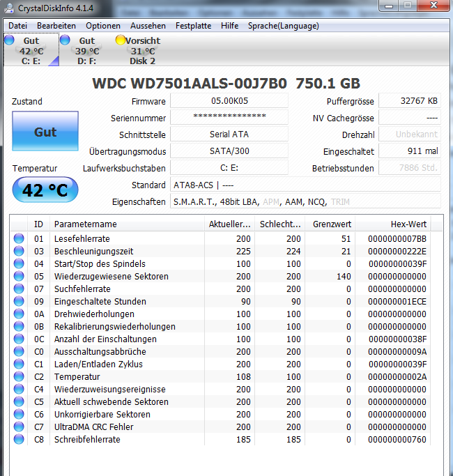Click status orb in Start/Stop des Spindels row

pos(19,263)
